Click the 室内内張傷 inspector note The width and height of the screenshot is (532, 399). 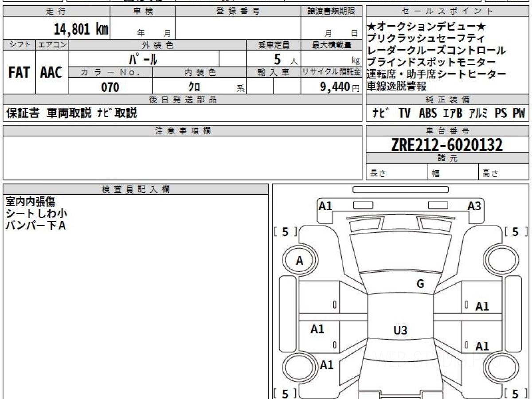pos(30,202)
